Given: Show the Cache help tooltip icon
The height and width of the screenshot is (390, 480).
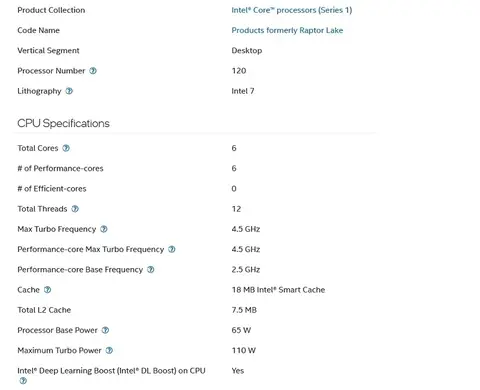Looking at the screenshot, I should [x=47, y=290].
